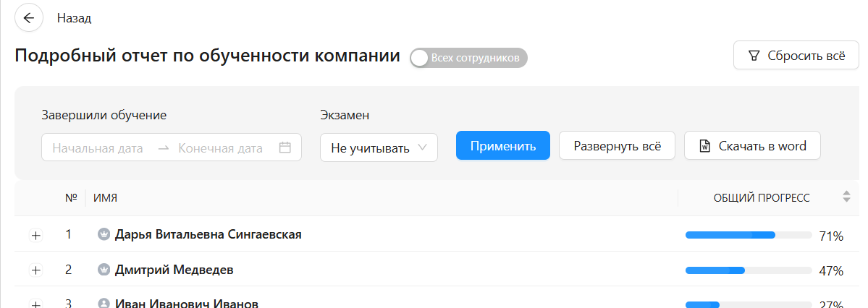Click the ИМЯ column header

tap(106, 197)
